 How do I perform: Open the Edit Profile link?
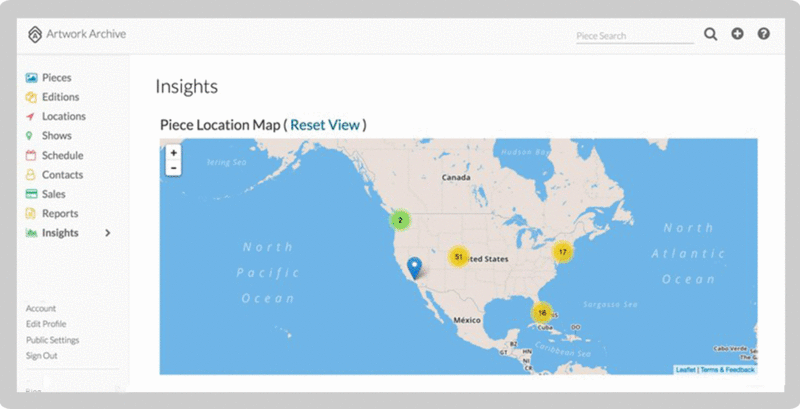point(46,324)
